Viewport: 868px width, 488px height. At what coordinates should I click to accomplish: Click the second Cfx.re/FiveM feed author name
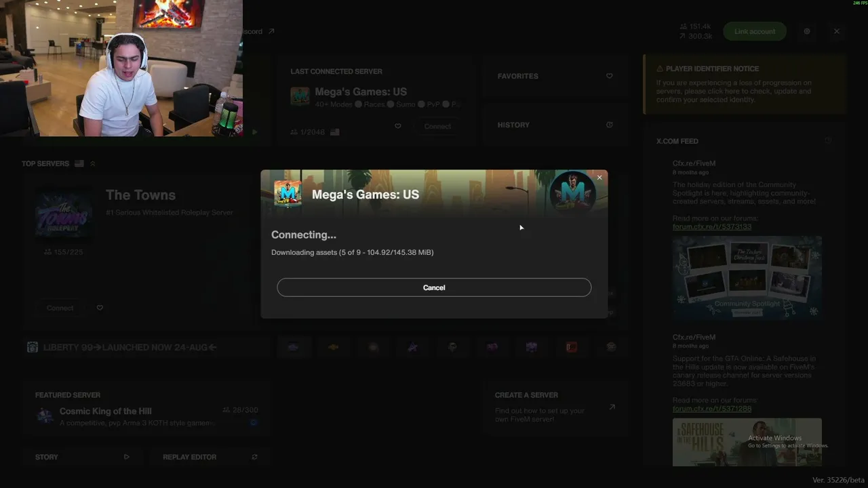694,337
